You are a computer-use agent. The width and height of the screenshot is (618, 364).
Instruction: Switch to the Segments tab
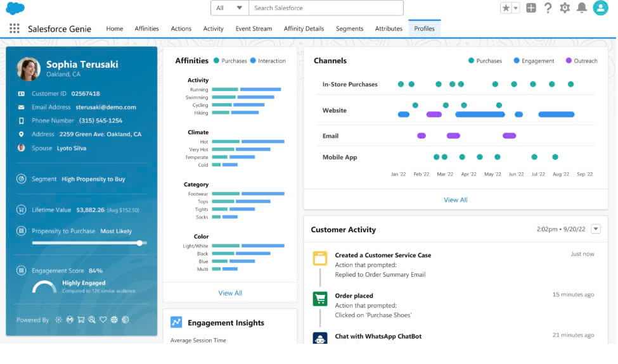tap(350, 28)
